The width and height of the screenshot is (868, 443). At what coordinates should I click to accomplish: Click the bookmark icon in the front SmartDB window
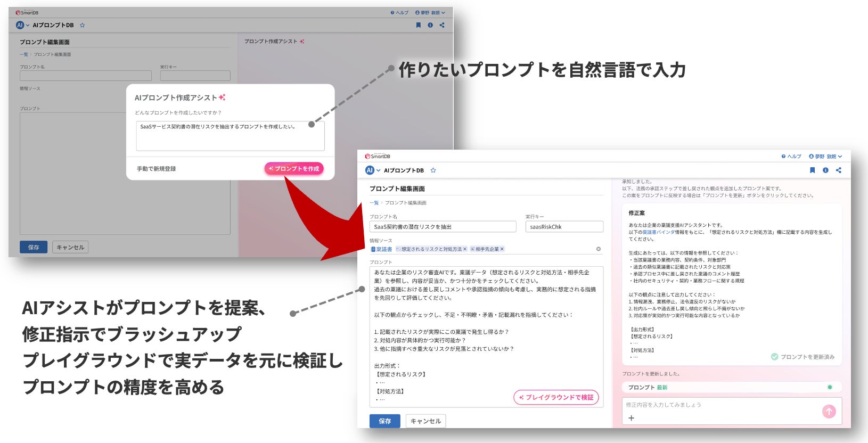(812, 170)
